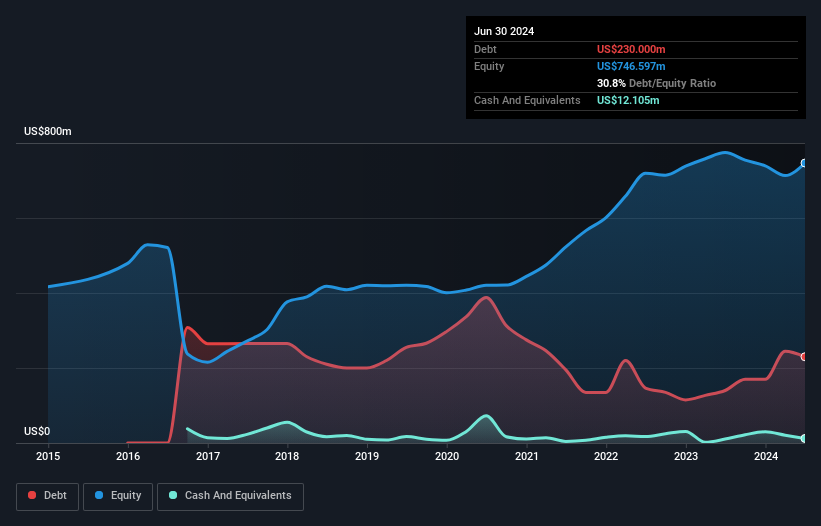Select the 2021 x-axis label

pos(527,456)
